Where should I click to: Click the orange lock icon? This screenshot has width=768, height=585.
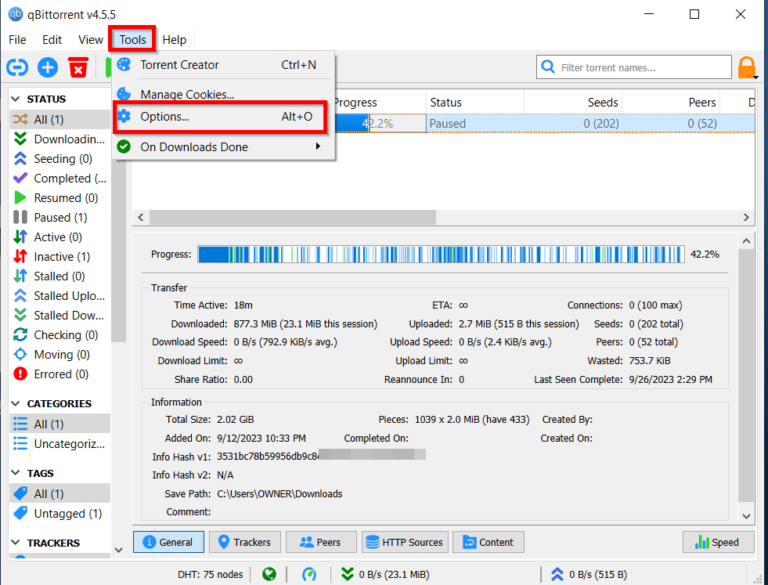point(746,68)
